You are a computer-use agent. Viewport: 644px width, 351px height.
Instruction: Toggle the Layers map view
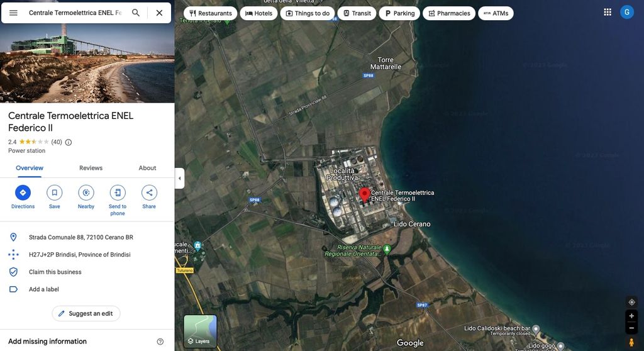pos(200,331)
